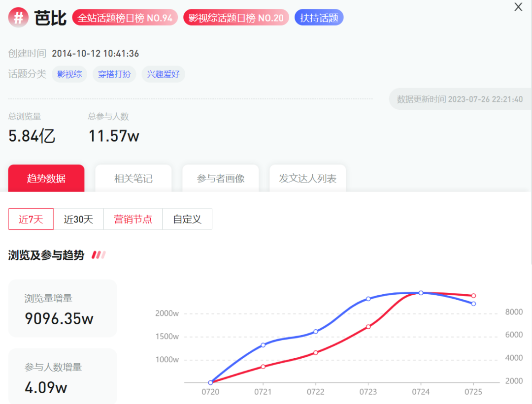Open the 参与者画像 tab
Viewport: 532px width, 404px height.
tap(221, 178)
